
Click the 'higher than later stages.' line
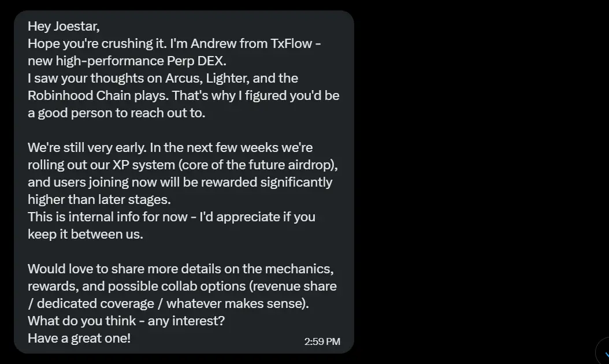(99, 199)
